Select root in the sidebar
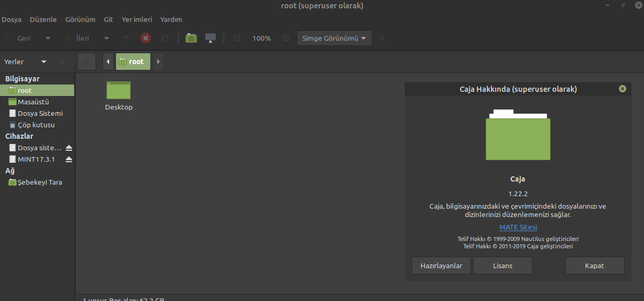This screenshot has width=644, height=301. (x=37, y=90)
